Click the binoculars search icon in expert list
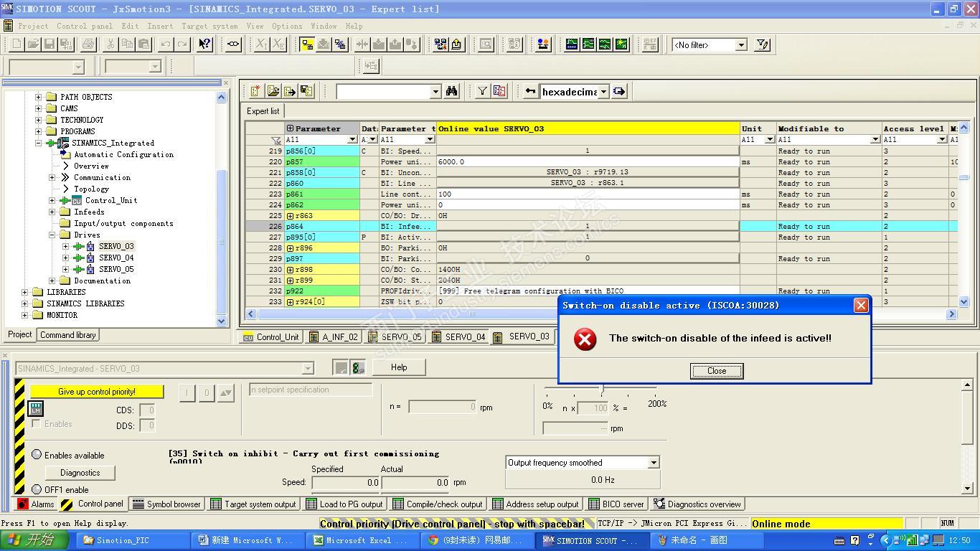The image size is (980, 551). (x=451, y=91)
